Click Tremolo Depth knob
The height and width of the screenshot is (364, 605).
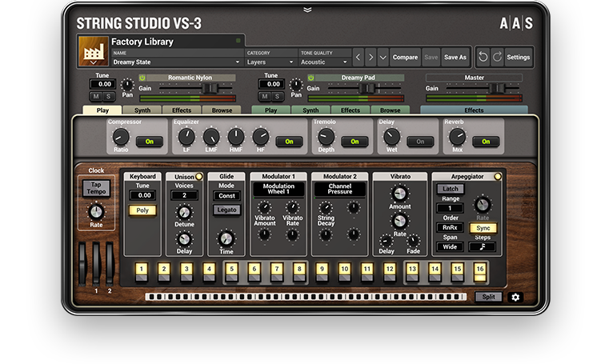coord(326,137)
